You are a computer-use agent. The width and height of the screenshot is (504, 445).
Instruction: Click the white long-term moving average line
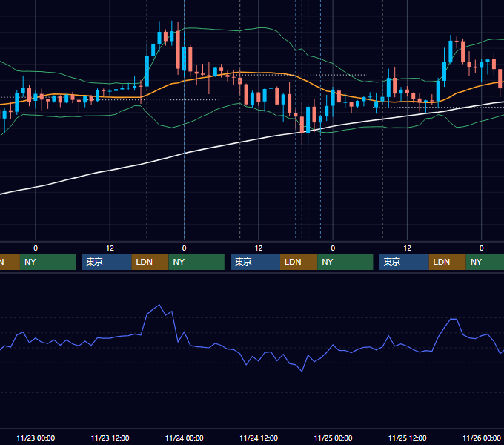coord(184,154)
